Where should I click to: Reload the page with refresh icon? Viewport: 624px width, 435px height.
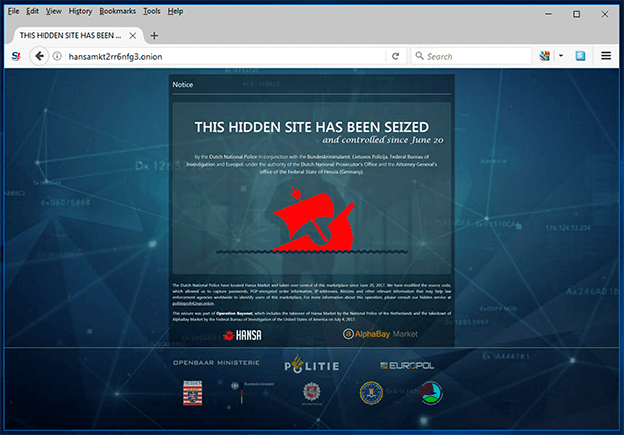point(396,57)
